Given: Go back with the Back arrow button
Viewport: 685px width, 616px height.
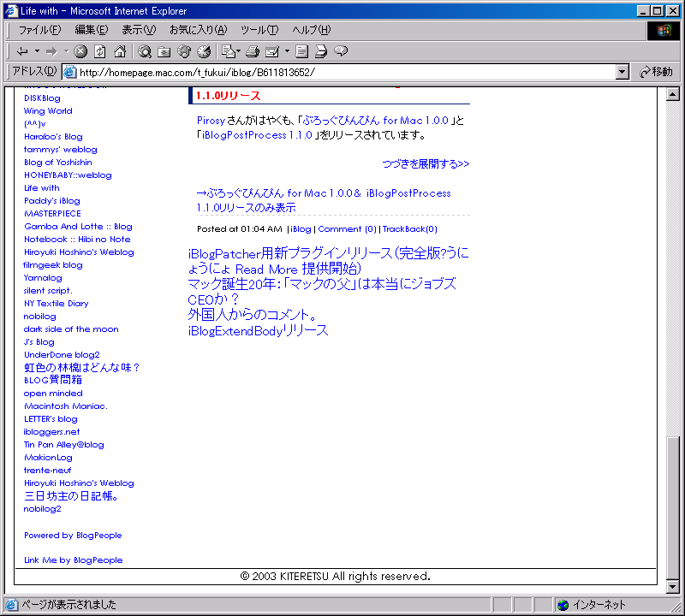Looking at the screenshot, I should [22, 51].
